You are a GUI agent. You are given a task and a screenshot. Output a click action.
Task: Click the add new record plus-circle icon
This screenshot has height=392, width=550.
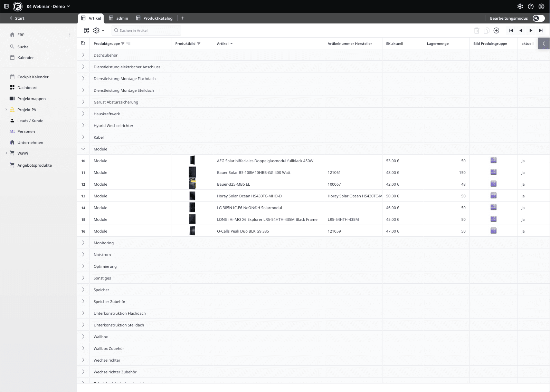coord(496,30)
